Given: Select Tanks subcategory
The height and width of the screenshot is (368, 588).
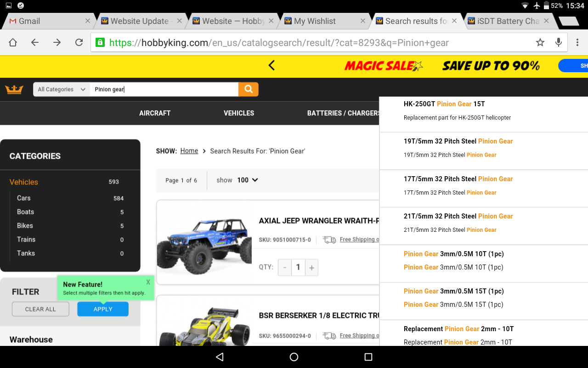Looking at the screenshot, I should pos(26,253).
